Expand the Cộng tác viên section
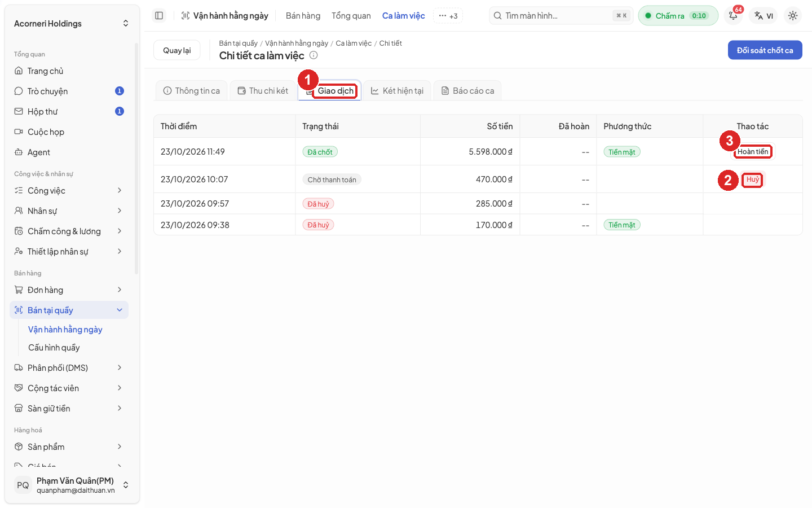The width and height of the screenshot is (812, 508). (69, 388)
